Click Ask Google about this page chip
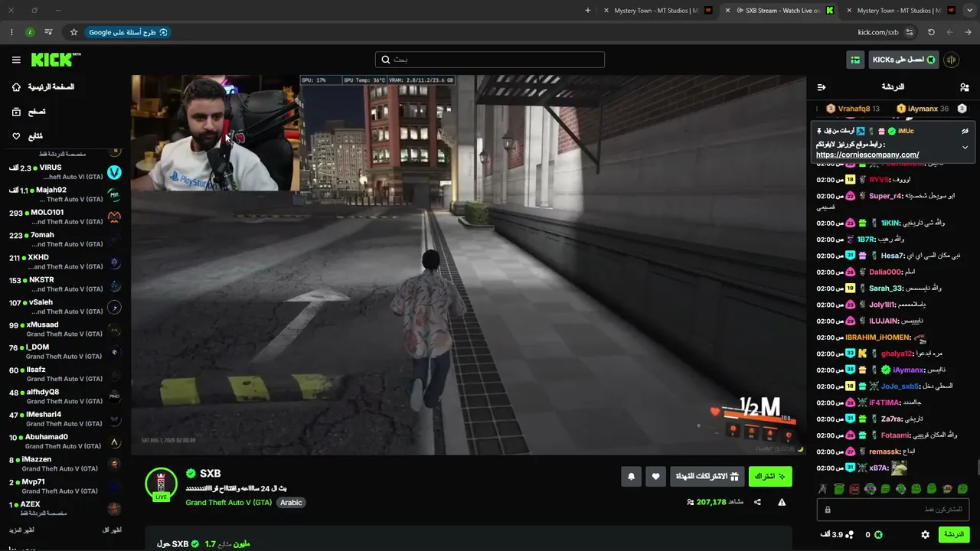The width and height of the screenshot is (980, 551). pos(128,32)
